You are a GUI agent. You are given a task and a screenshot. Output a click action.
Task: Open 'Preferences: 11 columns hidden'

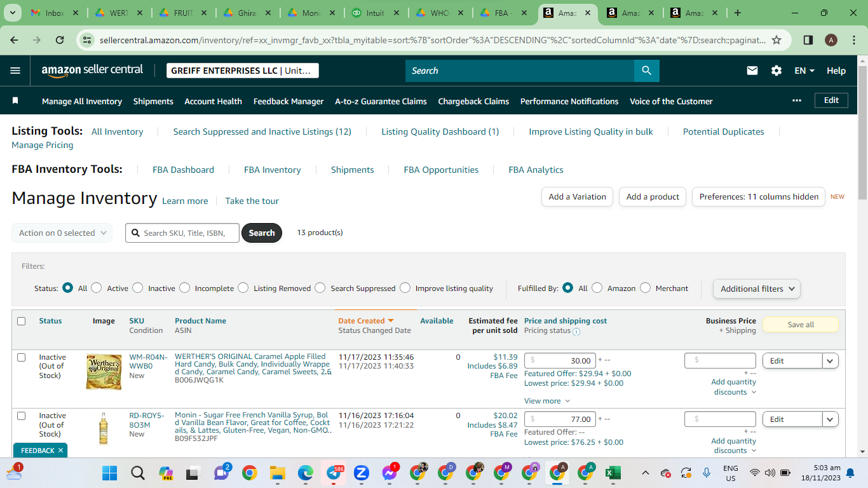(x=759, y=196)
